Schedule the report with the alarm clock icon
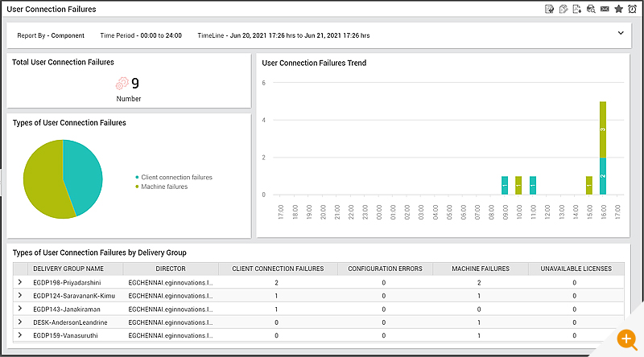Viewport: 644px width, 357px height. 633,9
